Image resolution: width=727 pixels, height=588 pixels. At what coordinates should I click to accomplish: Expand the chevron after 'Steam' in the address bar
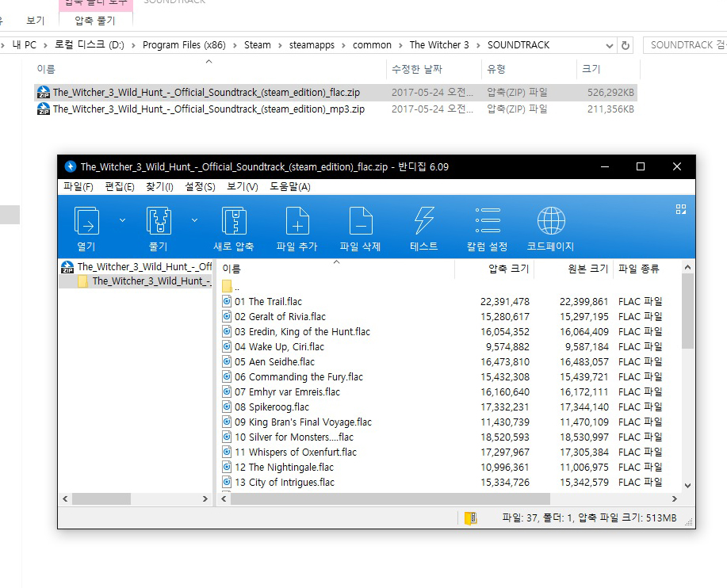tap(280, 45)
